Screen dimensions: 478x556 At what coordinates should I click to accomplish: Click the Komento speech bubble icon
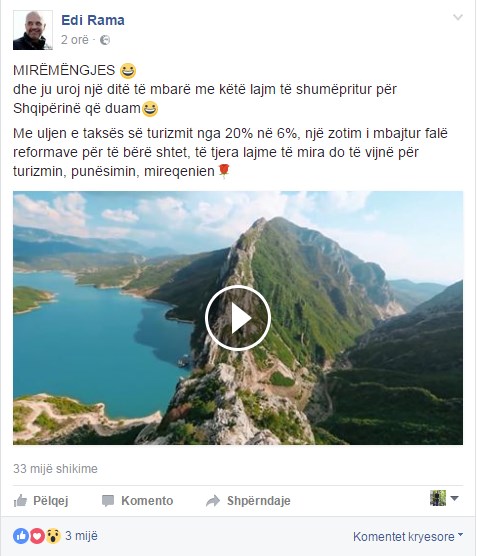coord(108,501)
